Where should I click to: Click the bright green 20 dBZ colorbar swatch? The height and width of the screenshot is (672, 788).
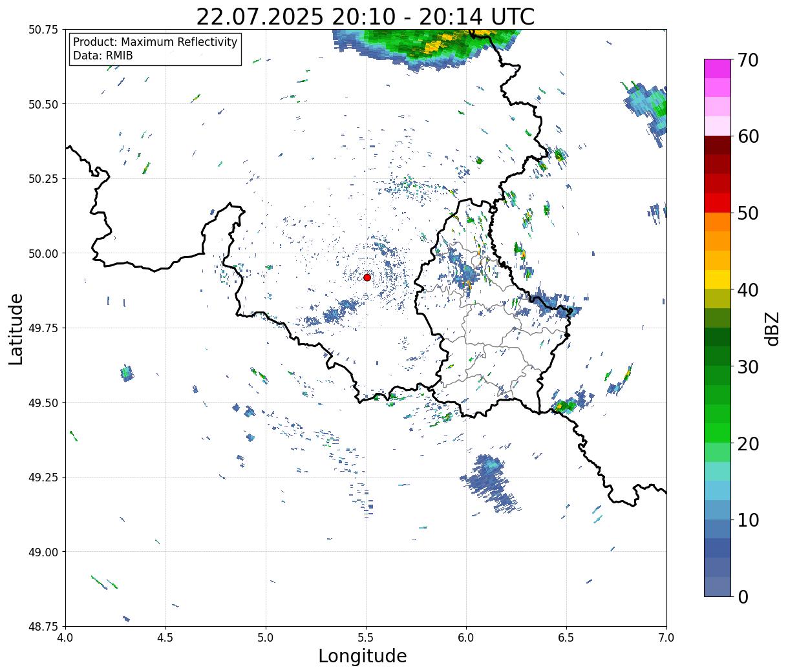[x=717, y=433]
